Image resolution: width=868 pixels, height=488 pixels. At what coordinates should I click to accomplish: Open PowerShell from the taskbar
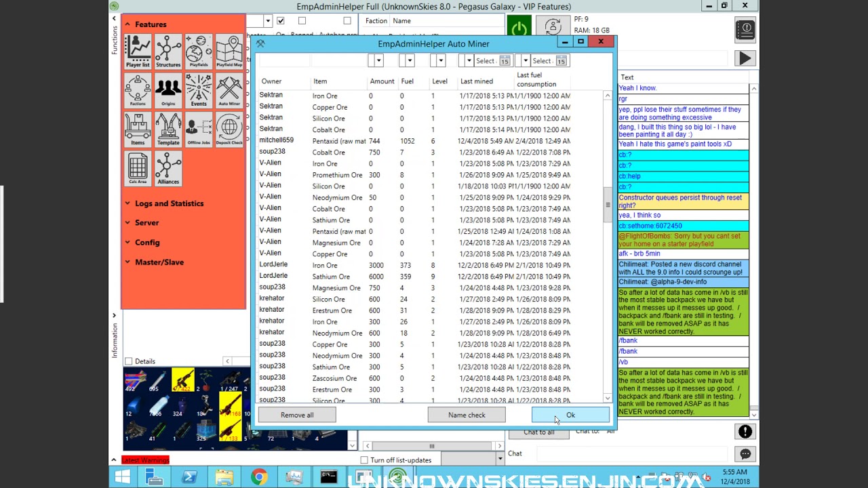189,477
